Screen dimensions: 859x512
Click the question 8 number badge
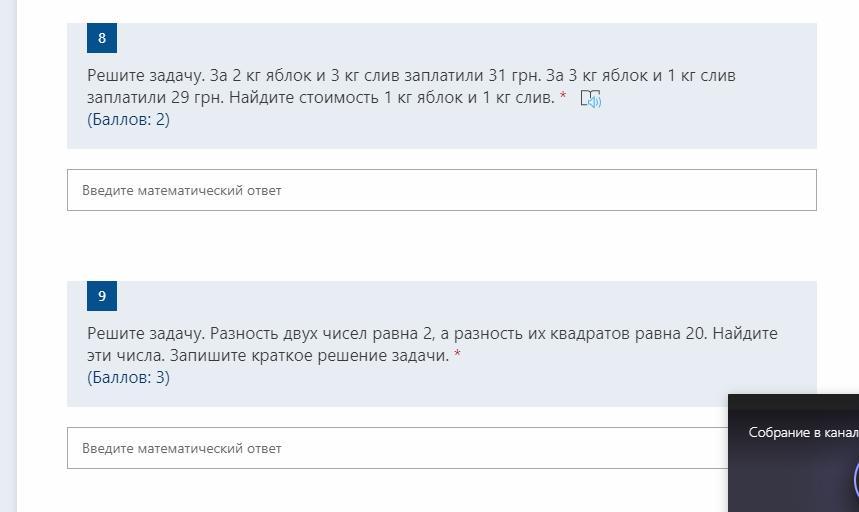point(102,38)
